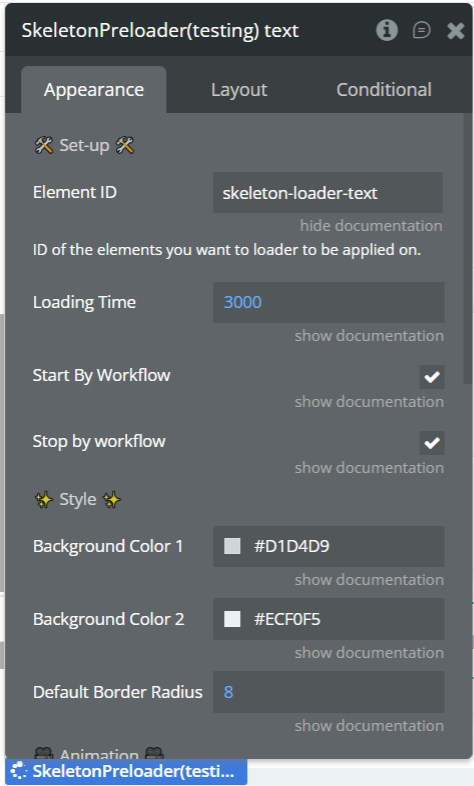Viewport: 474px width, 786px height.
Task: Show documentation under Loading Time
Action: click(369, 336)
